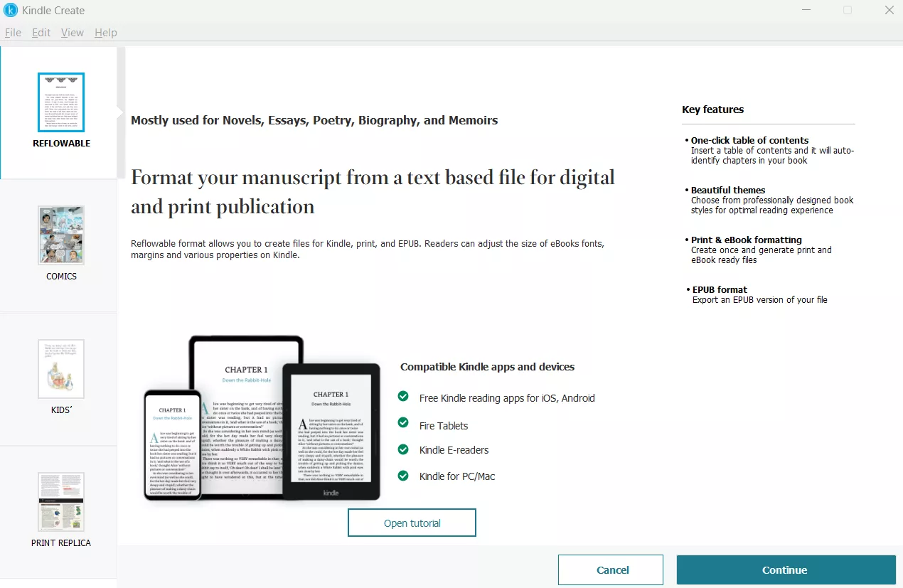Click the Reflowable format description paragraph
The image size is (903, 588).
(x=368, y=249)
